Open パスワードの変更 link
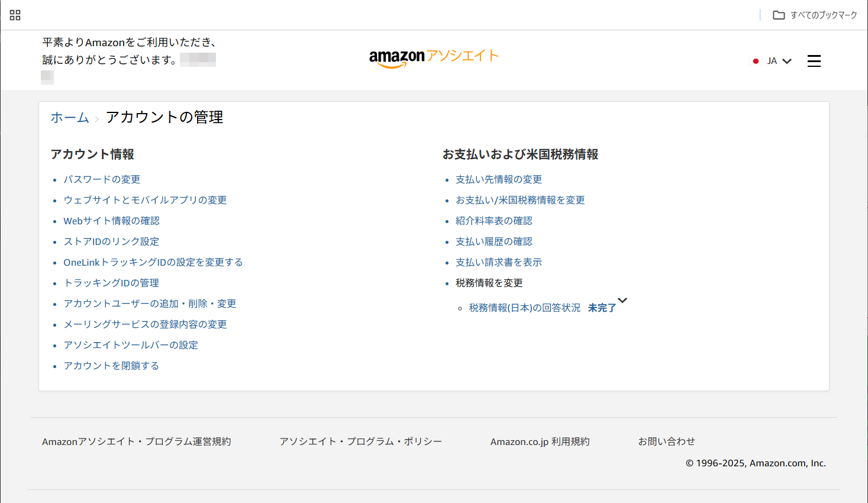The height and width of the screenshot is (503, 868). [102, 179]
